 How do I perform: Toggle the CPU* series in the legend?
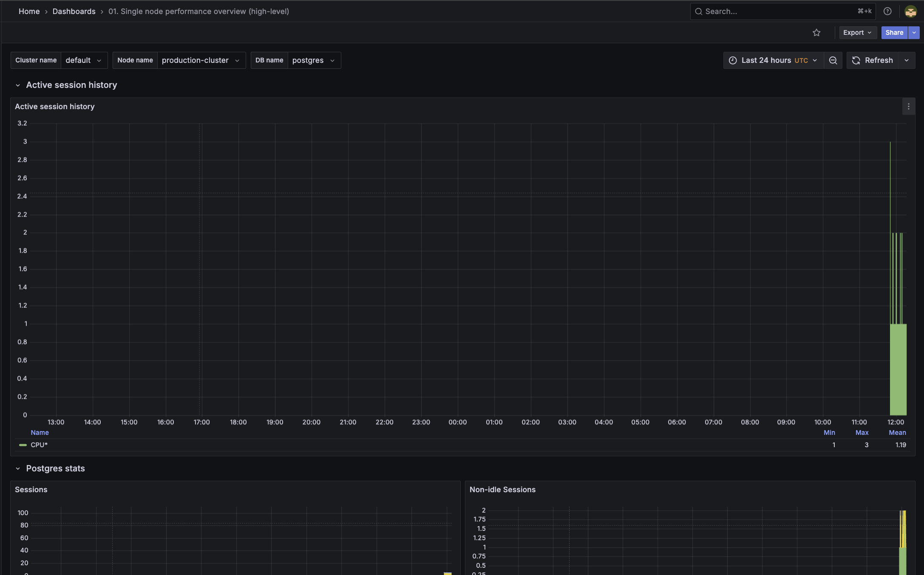click(x=40, y=445)
